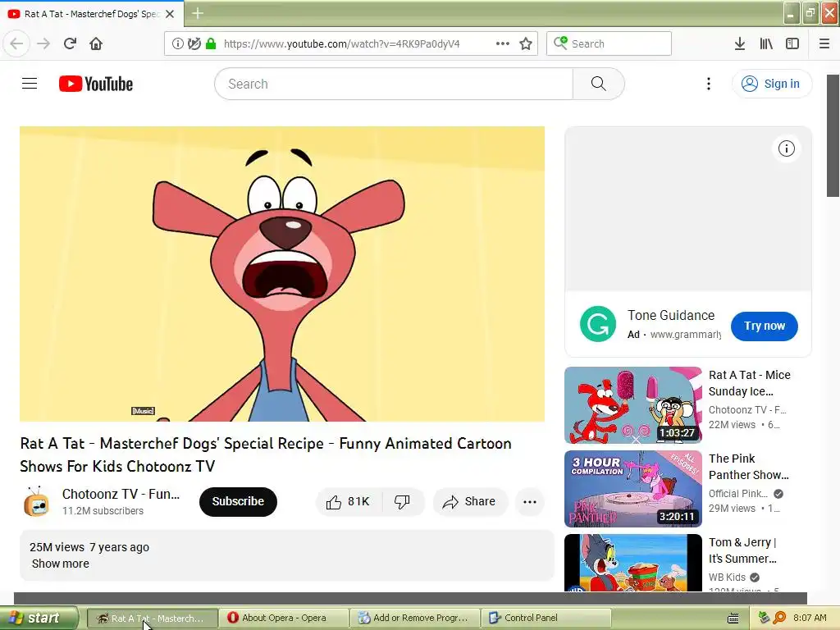Share the video

[469, 501]
